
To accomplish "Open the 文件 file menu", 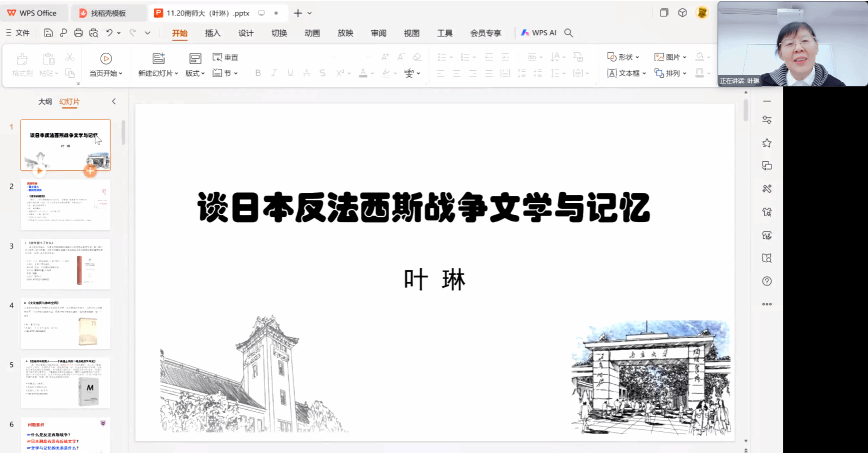I will point(18,33).
